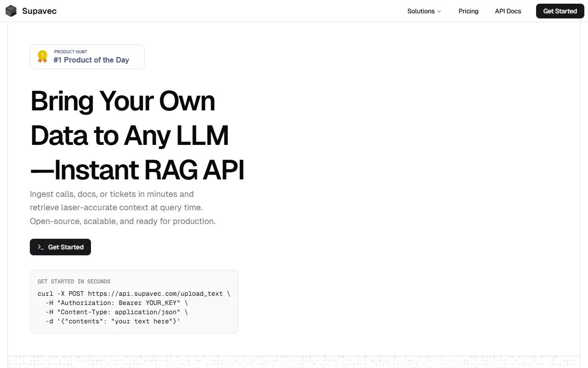Click the header Get Started button

tap(560, 11)
